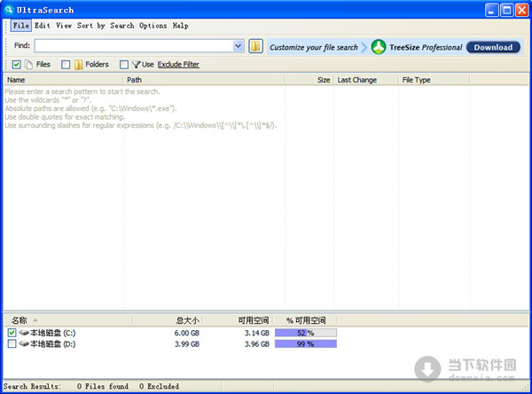Image resolution: width=532 pixels, height=394 pixels.
Task: Maximize the UltraSearch window
Action: (507, 10)
